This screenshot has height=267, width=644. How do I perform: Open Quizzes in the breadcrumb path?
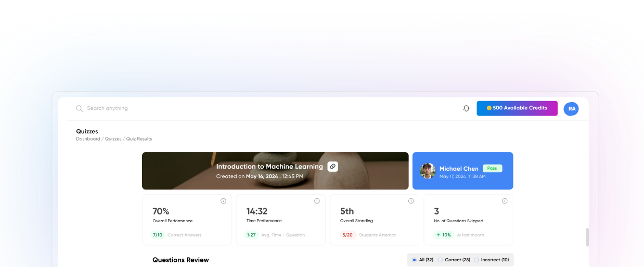pyautogui.click(x=113, y=139)
